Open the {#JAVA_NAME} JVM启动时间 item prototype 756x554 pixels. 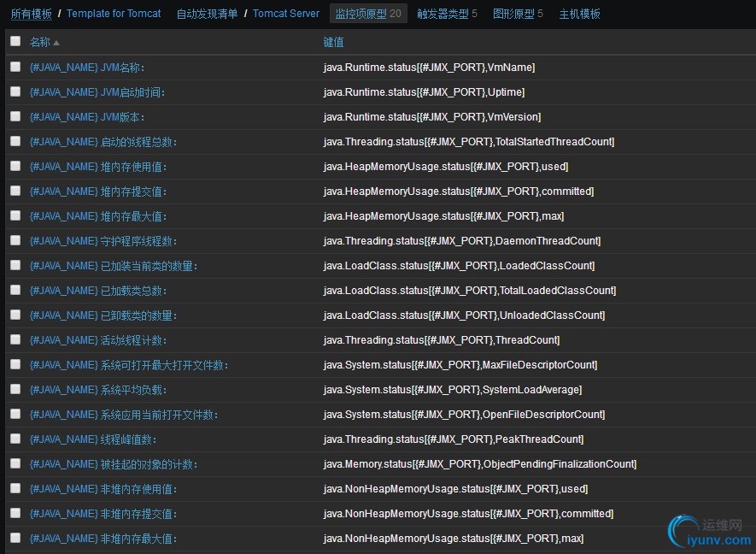(97, 92)
